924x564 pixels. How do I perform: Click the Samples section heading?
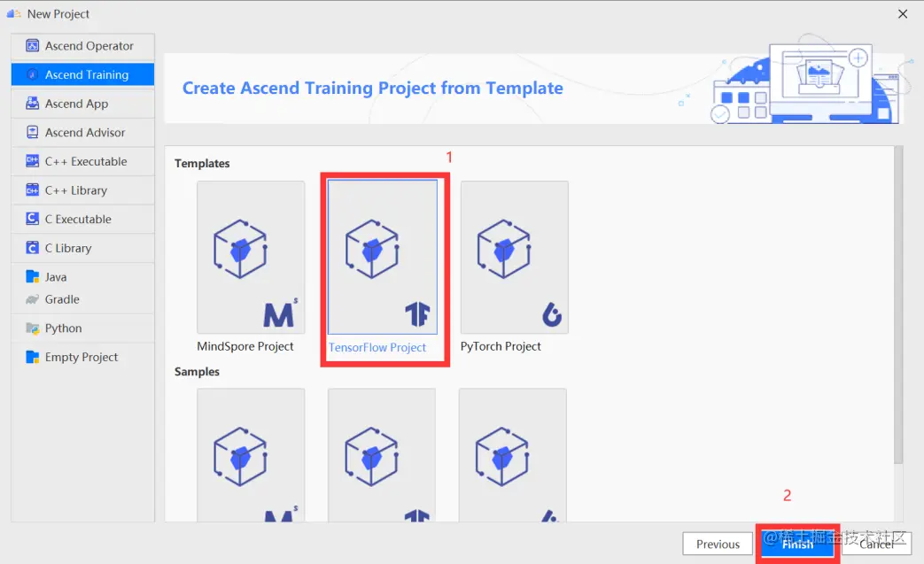pos(197,372)
